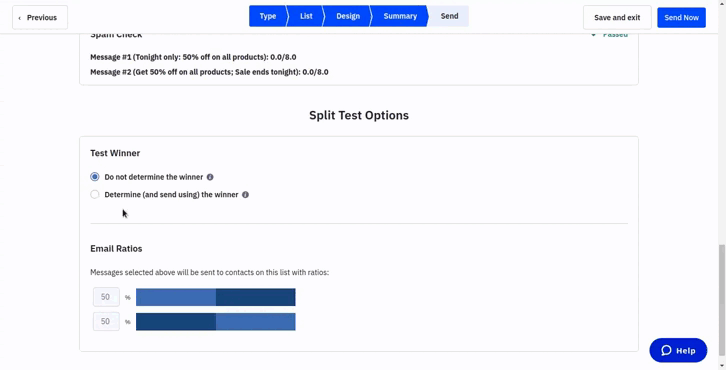Click the left chevron in Previous button
726x370 pixels.
(19, 18)
